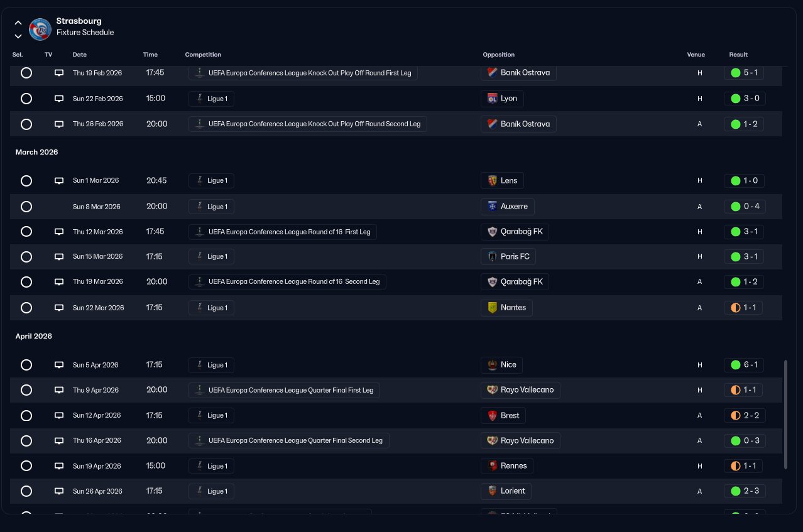Select the Lyon fixture radio button
This screenshot has width=803, height=532.
[x=26, y=99]
